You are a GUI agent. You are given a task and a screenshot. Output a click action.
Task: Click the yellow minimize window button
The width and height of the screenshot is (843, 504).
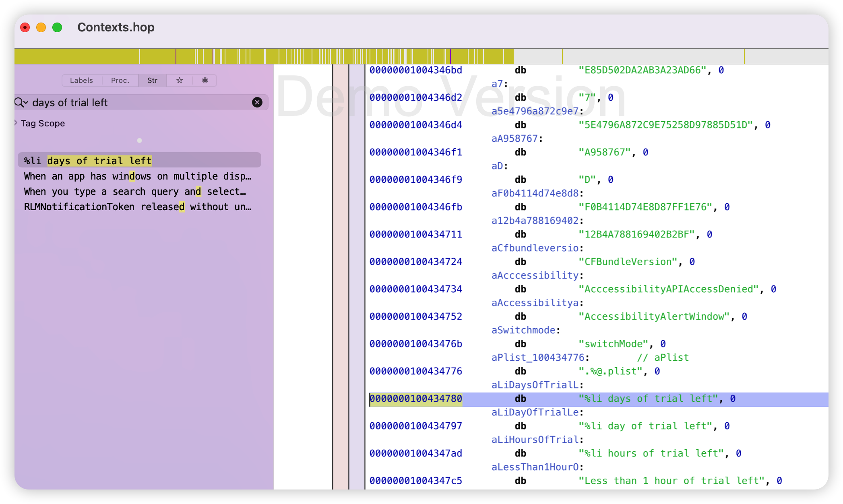41,27
